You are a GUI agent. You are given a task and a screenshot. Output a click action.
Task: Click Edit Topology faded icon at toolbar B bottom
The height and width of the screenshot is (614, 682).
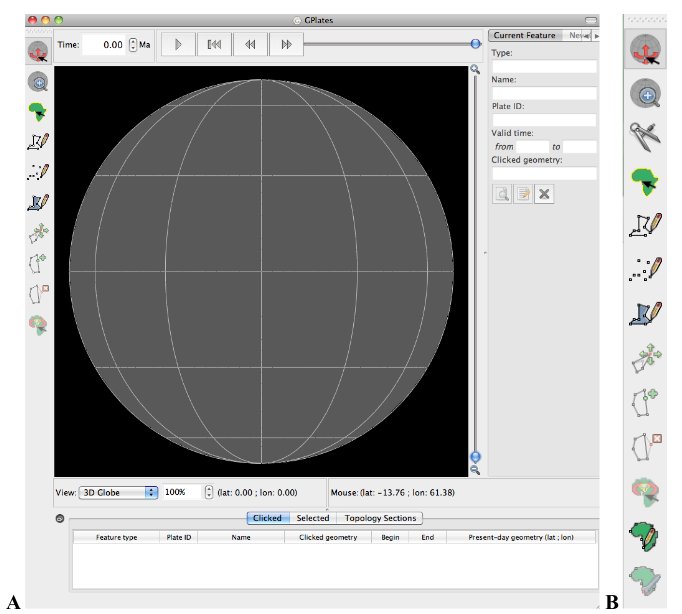point(645,581)
